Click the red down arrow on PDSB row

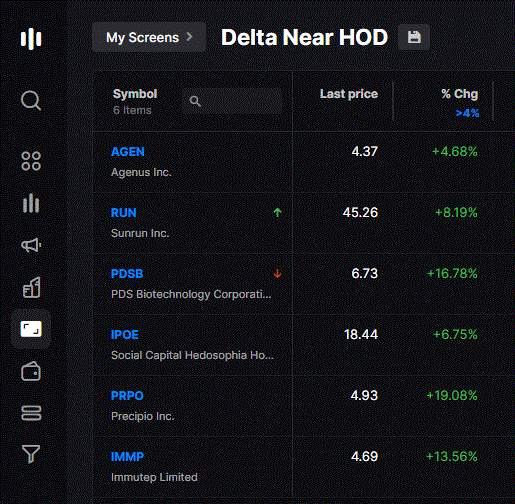point(277,273)
